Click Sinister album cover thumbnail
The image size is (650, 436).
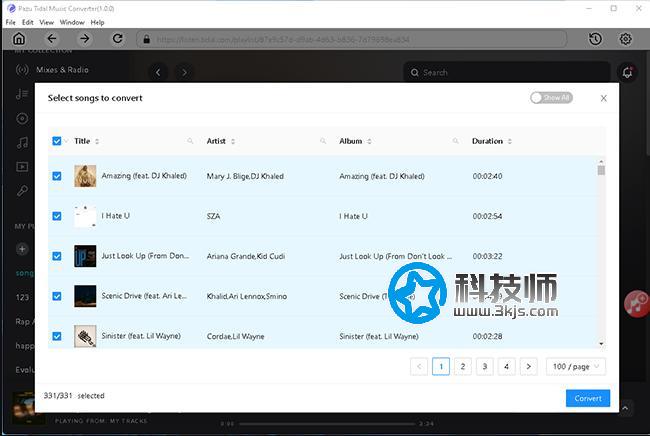pyautogui.click(x=85, y=336)
